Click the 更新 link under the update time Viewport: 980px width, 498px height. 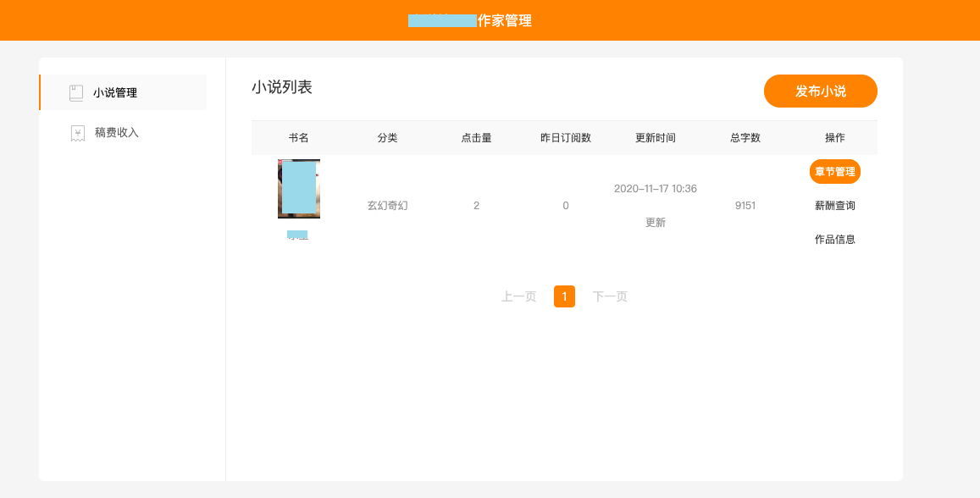(655, 223)
